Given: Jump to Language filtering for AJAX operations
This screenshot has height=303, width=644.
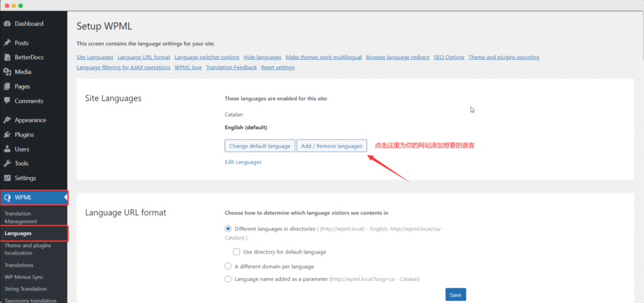Looking at the screenshot, I should click(124, 67).
